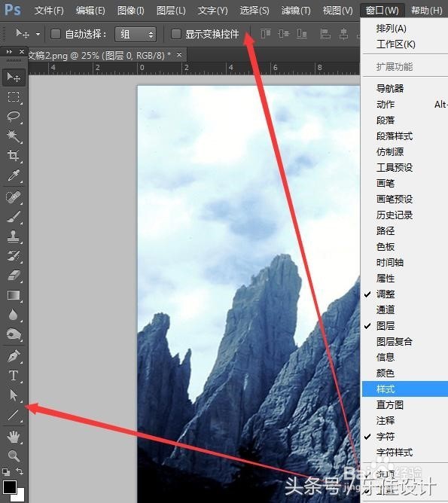The height and width of the screenshot is (503, 448).
Task: Open the 图层(L) menu
Action: point(171,11)
